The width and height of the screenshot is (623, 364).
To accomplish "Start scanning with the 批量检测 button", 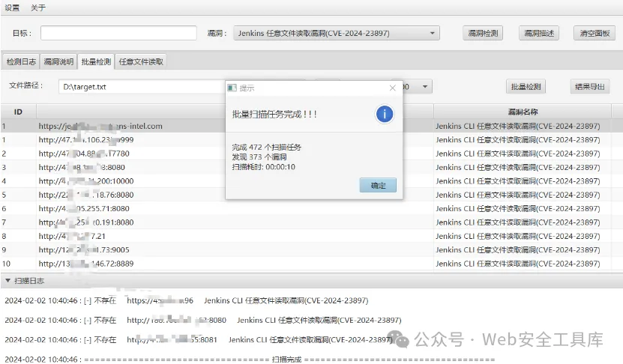I will click(x=526, y=87).
